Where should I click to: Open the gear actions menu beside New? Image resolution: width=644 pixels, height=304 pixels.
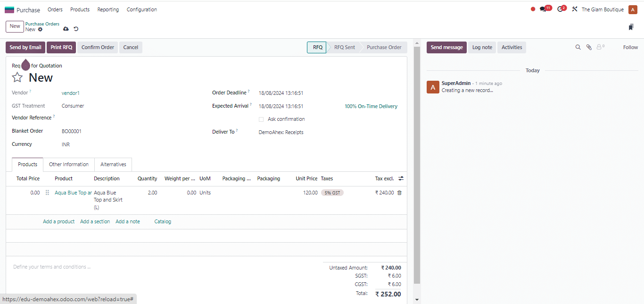coord(40,29)
